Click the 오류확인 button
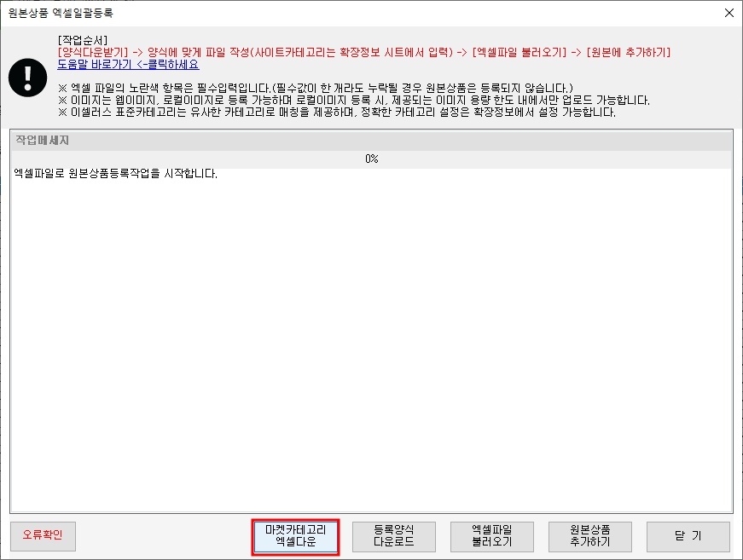743x560 pixels. coord(43,536)
